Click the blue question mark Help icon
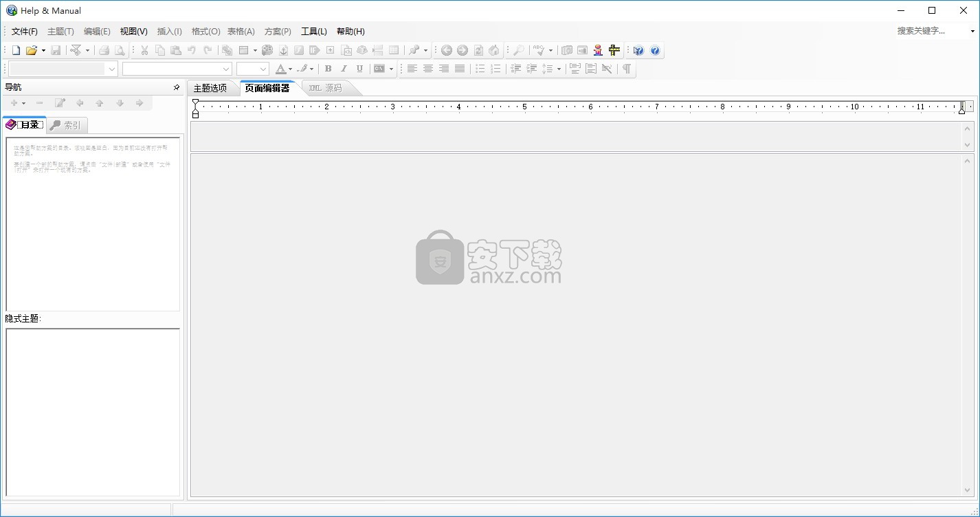 click(655, 50)
